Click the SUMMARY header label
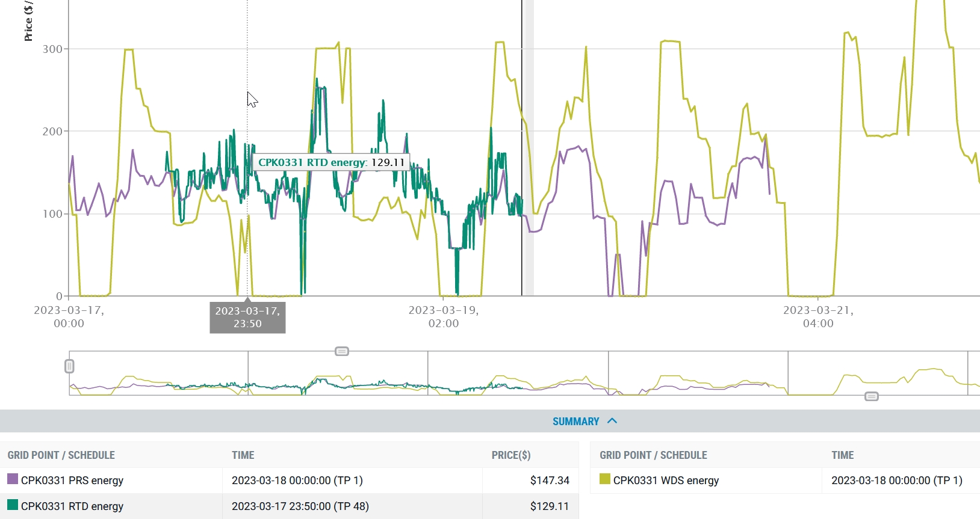The width and height of the screenshot is (980, 519). tap(575, 422)
